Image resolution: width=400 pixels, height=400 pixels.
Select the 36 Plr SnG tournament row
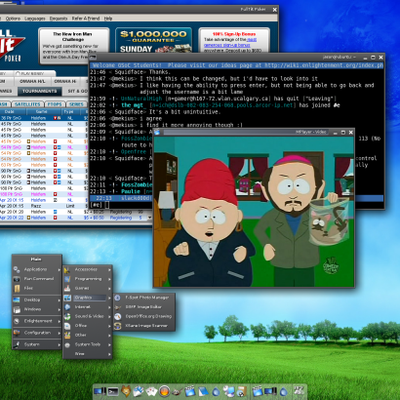(x=44, y=118)
